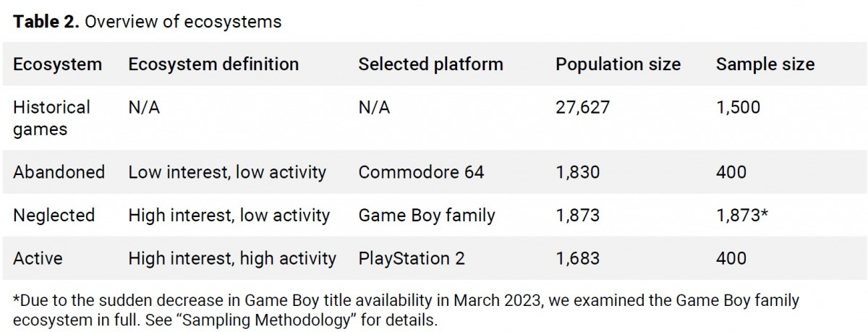Click 'High interest, low activity' definition
The width and height of the screenshot is (868, 332).
pos(229,215)
